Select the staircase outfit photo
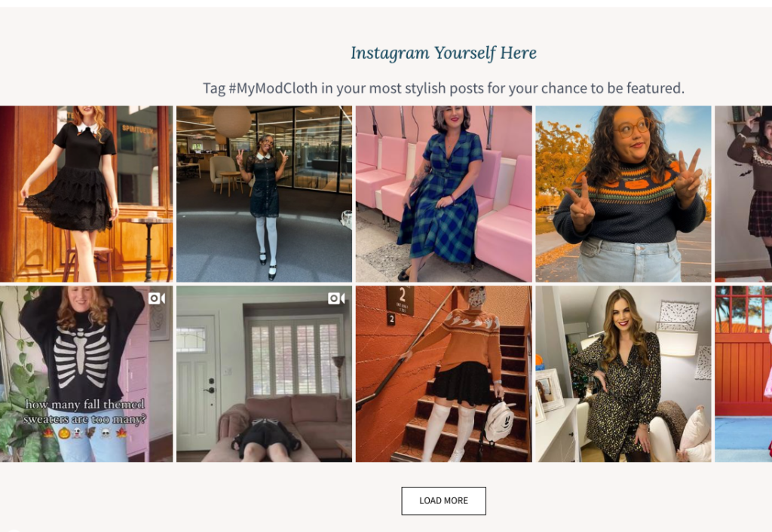 pyautogui.click(x=443, y=373)
